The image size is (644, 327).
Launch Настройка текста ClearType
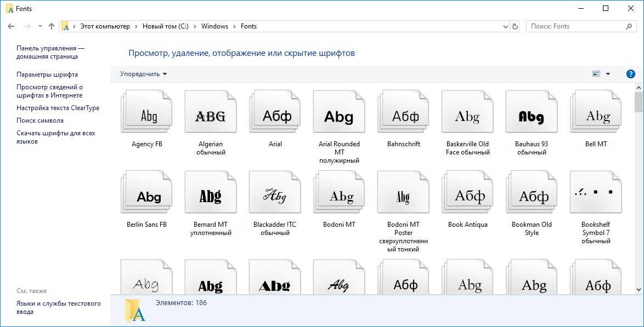pos(58,108)
